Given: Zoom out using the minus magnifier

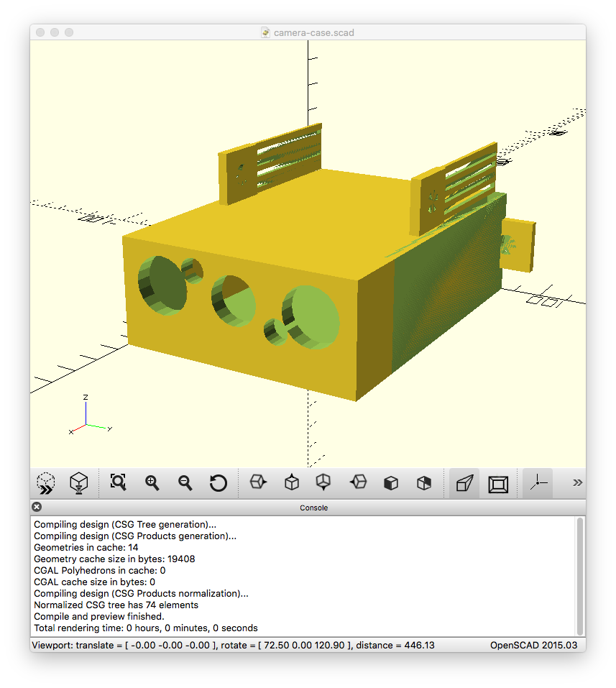Looking at the screenshot, I should point(185,482).
